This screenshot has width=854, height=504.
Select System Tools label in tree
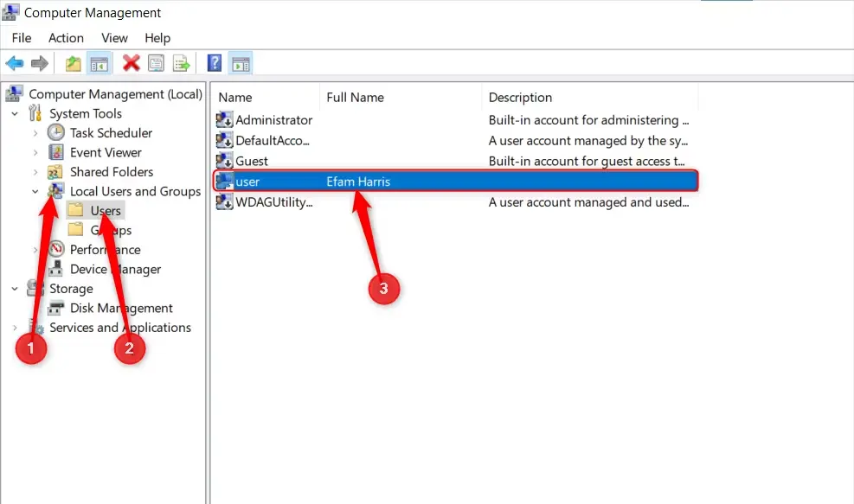(x=86, y=113)
